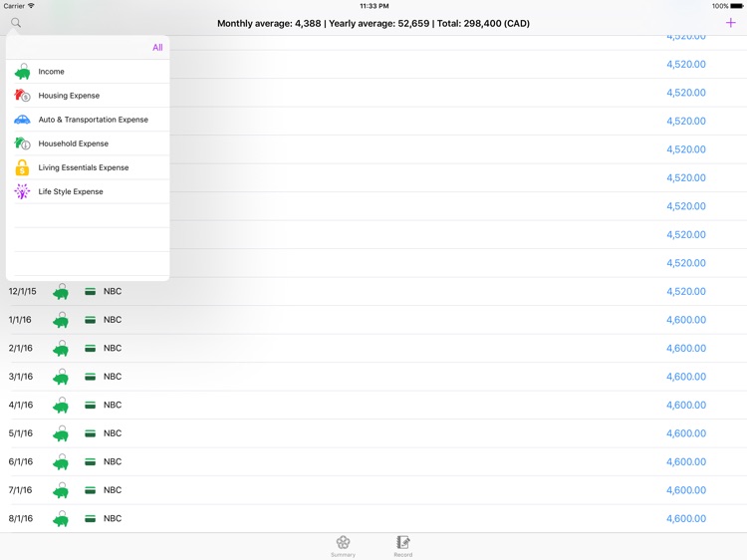
Task: Click the 4,600.00 amount in 1/1/16 row
Action: pyautogui.click(x=686, y=320)
